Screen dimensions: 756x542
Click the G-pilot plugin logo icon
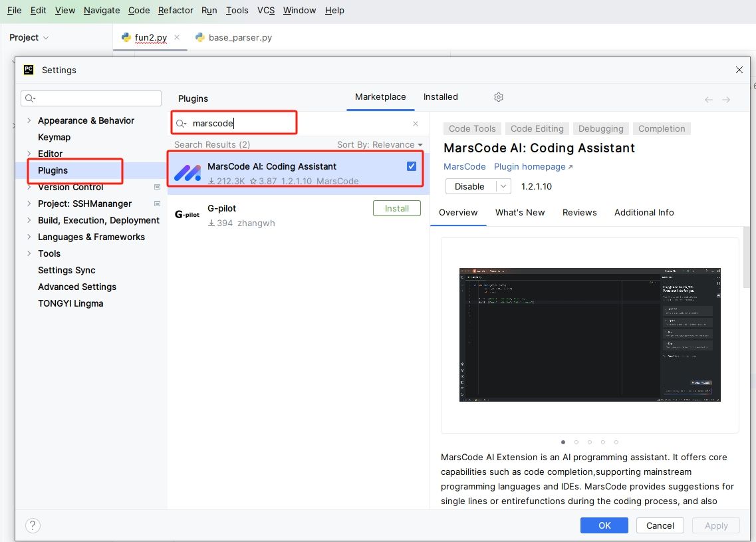point(187,215)
